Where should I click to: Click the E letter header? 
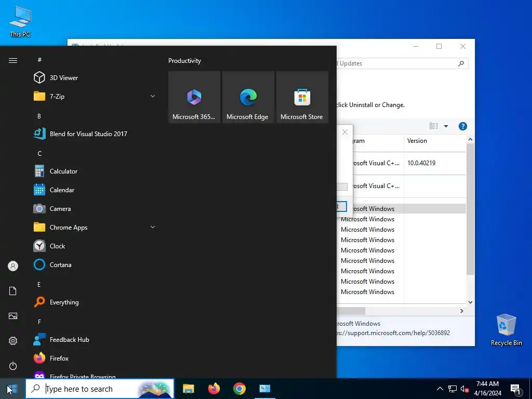(x=39, y=284)
